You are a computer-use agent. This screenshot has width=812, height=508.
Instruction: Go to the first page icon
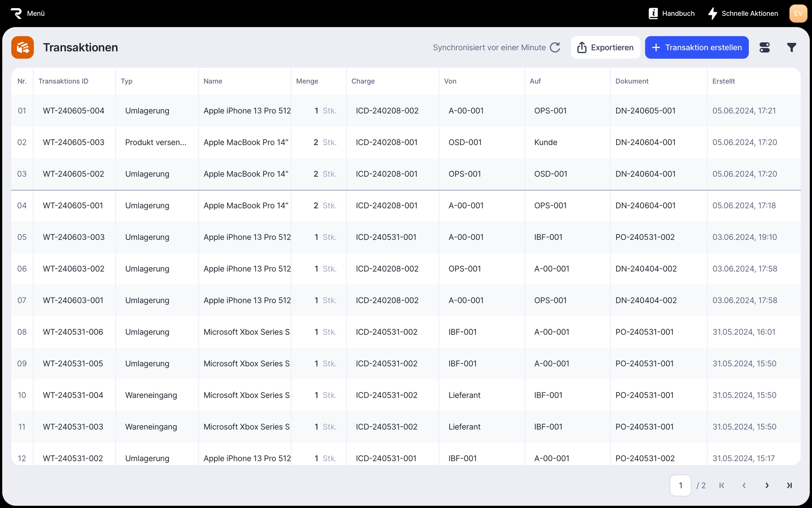tap(722, 485)
